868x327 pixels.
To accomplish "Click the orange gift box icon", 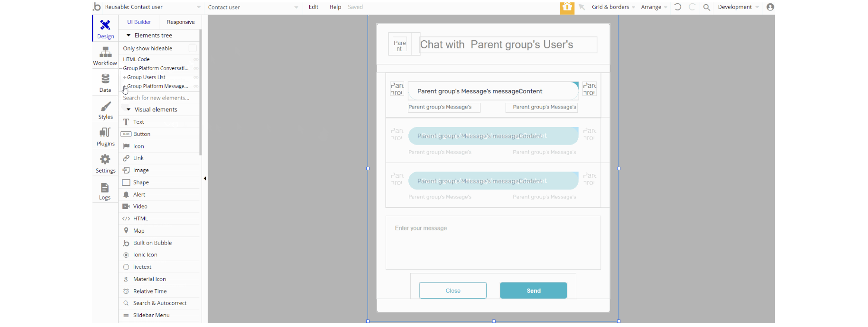I will [x=567, y=8].
